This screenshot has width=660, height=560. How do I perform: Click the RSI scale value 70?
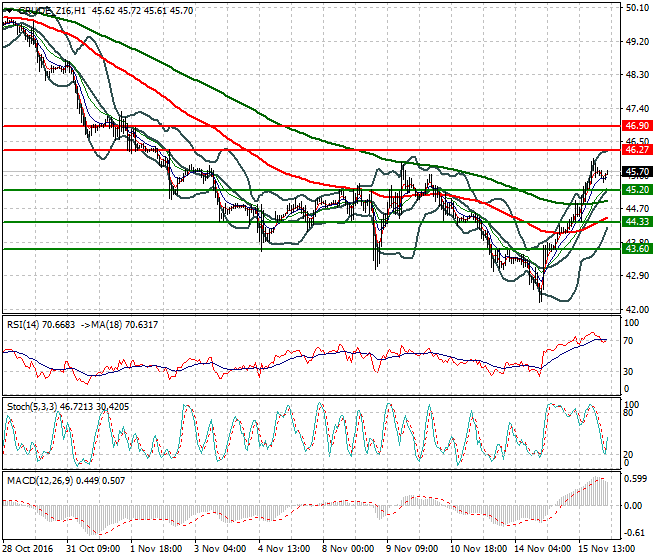(628, 341)
